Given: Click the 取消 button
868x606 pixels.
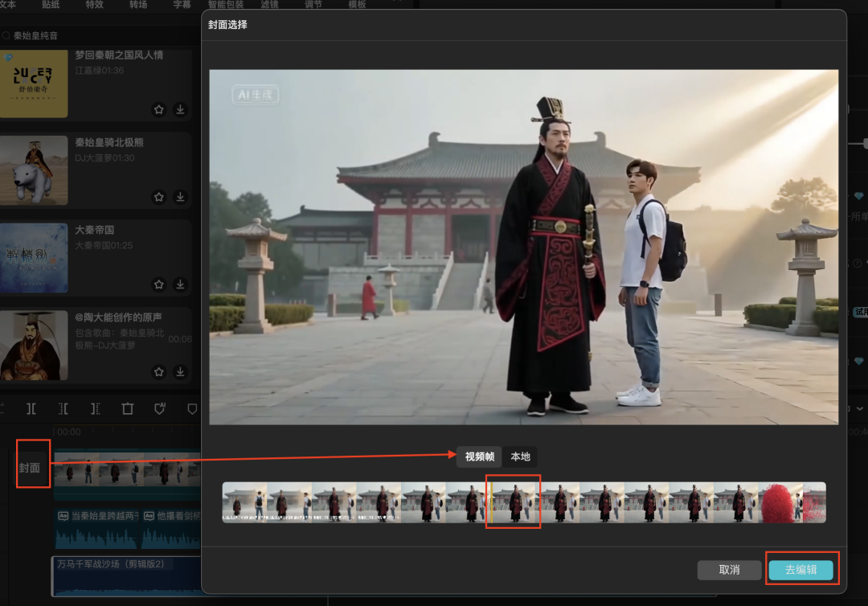Looking at the screenshot, I should tap(729, 570).
